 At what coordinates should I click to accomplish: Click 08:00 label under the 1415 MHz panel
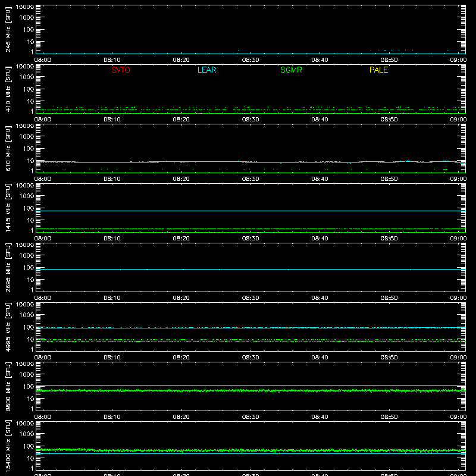click(43, 239)
